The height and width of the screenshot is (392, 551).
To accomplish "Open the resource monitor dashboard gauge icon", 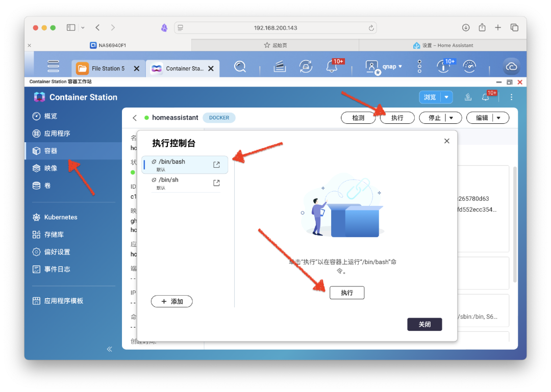I will pyautogui.click(x=469, y=67).
